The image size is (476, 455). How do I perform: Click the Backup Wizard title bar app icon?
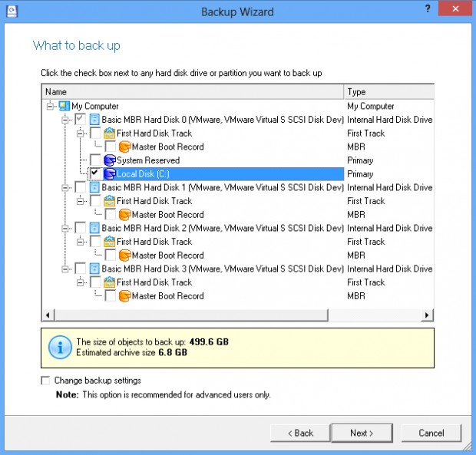pos(12,12)
